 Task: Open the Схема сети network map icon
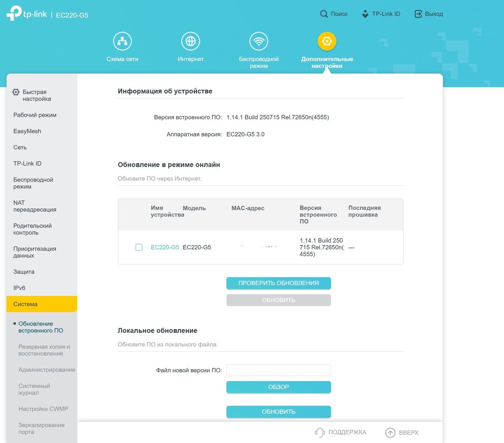pyautogui.click(x=122, y=41)
